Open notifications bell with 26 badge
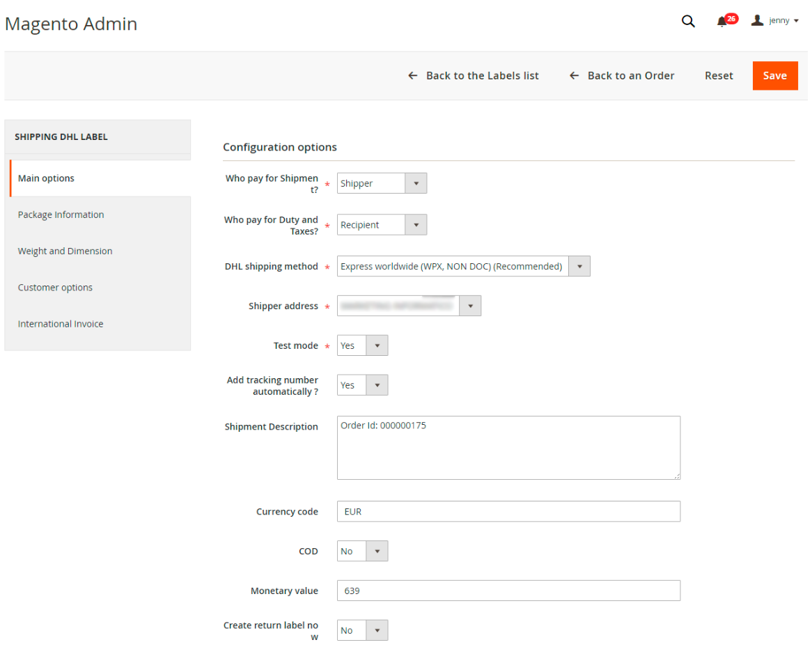Image resolution: width=812 pixels, height=647 pixels. pyautogui.click(x=726, y=21)
